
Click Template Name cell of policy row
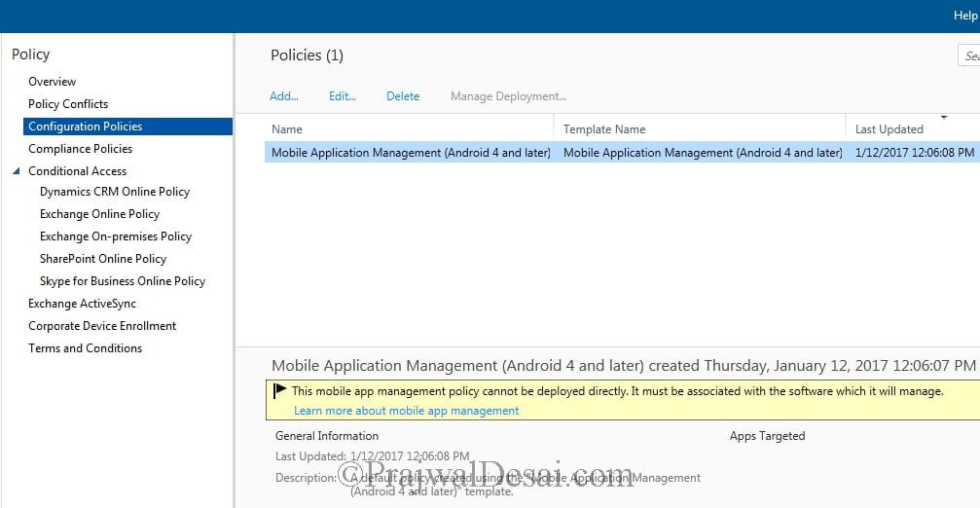tap(703, 153)
